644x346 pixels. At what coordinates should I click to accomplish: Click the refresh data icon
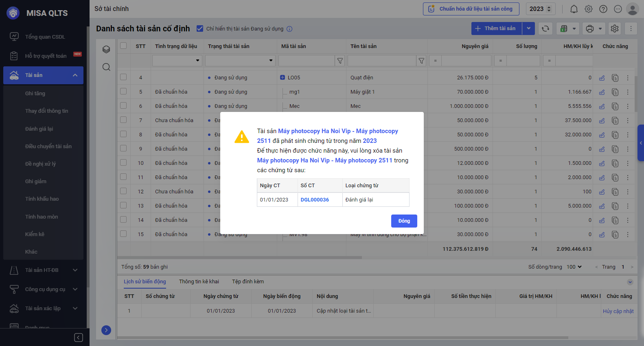(545, 28)
